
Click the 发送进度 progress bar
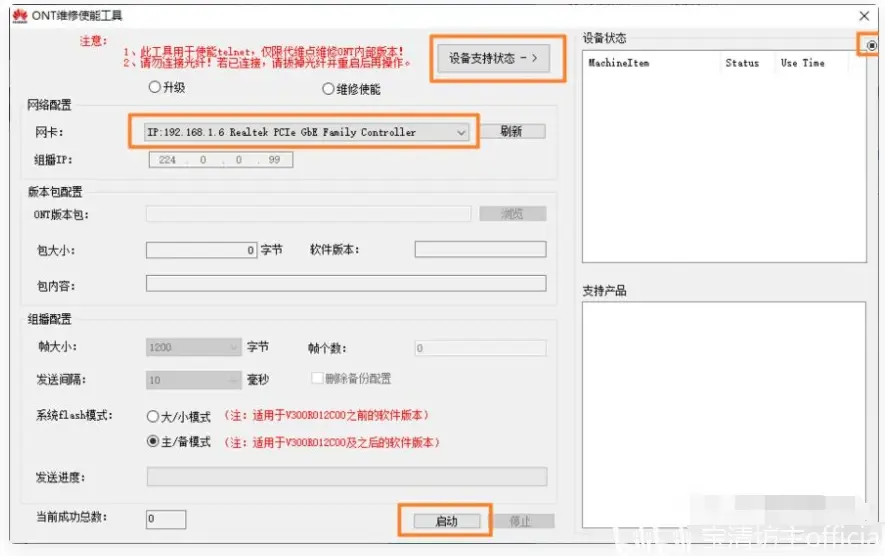347,476
